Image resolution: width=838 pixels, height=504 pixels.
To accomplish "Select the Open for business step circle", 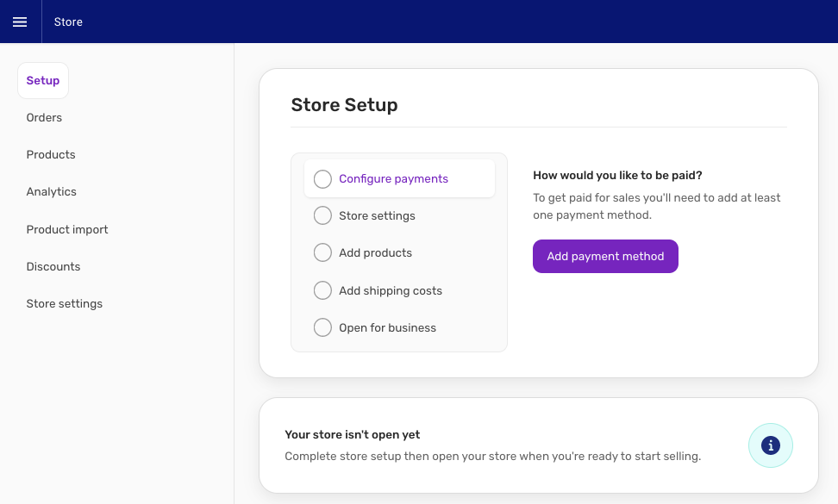I will point(322,327).
